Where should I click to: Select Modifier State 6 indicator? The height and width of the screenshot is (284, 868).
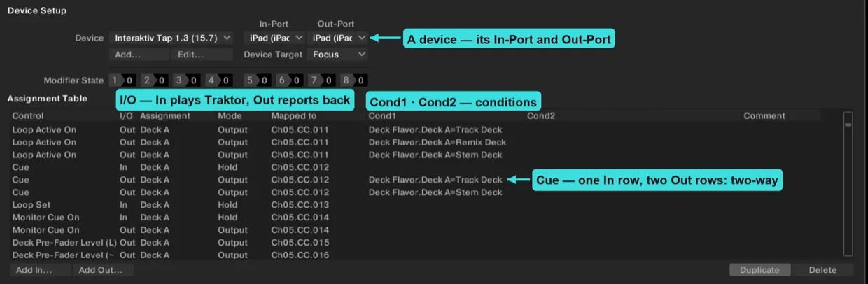(289, 80)
